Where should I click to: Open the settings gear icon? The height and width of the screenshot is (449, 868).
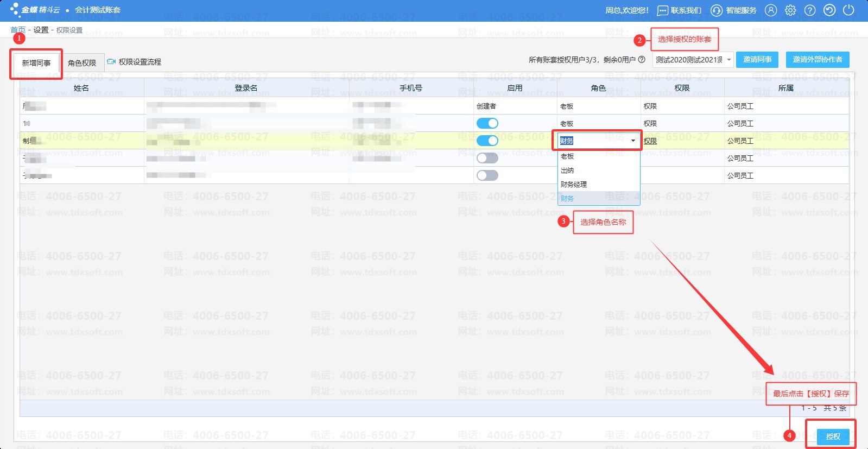(x=790, y=10)
